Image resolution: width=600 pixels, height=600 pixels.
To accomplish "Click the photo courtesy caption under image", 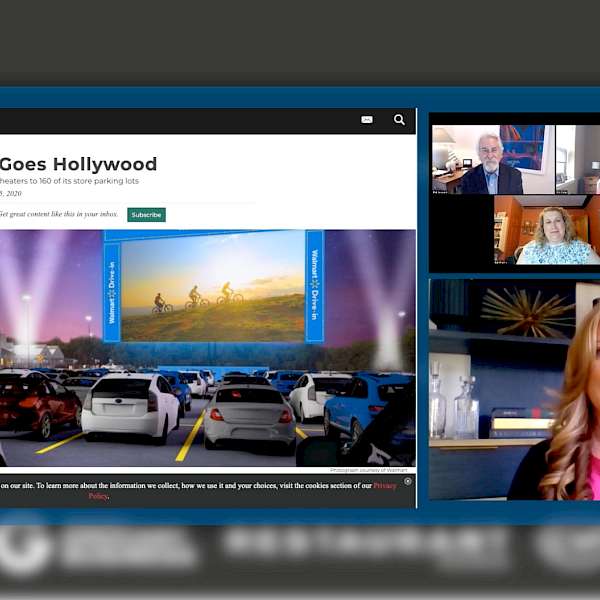I will coord(369,470).
